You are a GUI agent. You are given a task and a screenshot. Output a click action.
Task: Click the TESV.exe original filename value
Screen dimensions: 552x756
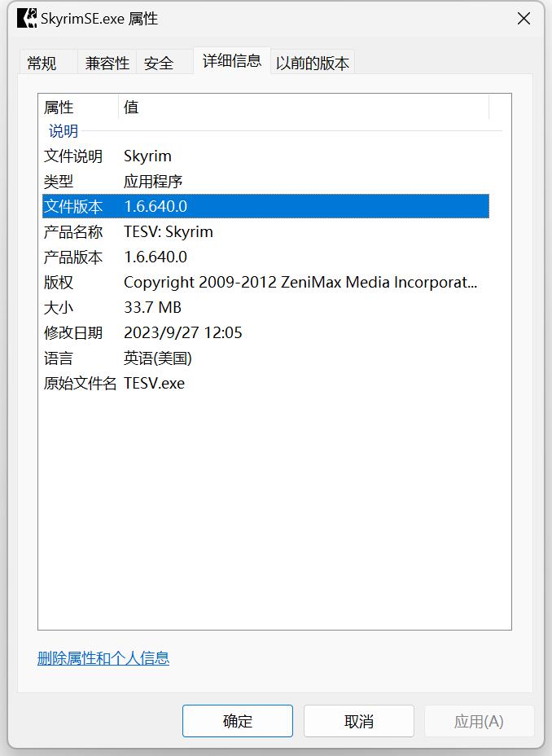[154, 384]
